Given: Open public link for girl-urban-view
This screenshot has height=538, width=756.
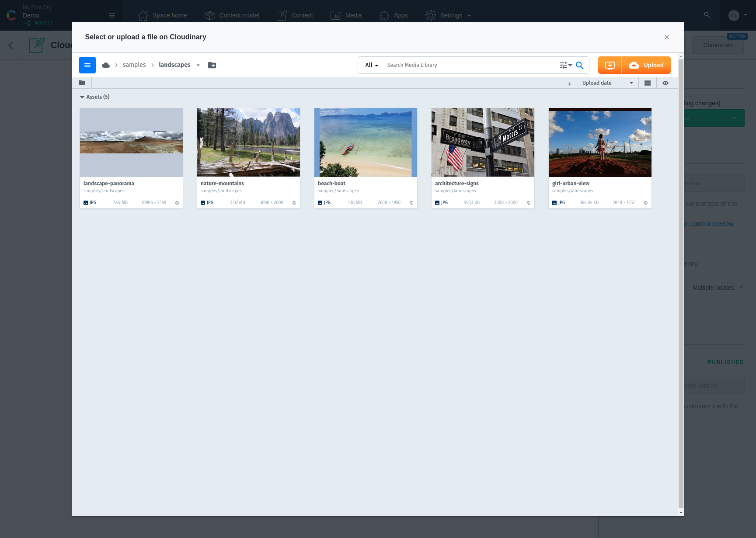Looking at the screenshot, I should point(646,203).
